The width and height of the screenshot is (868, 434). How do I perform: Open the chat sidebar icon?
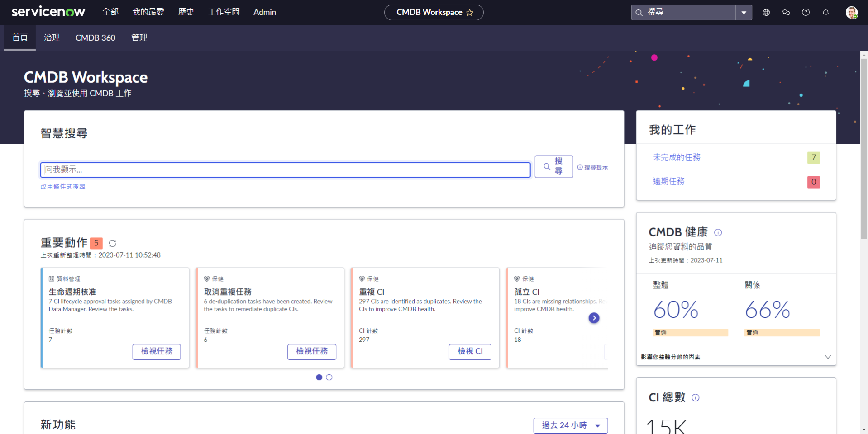[x=786, y=13]
